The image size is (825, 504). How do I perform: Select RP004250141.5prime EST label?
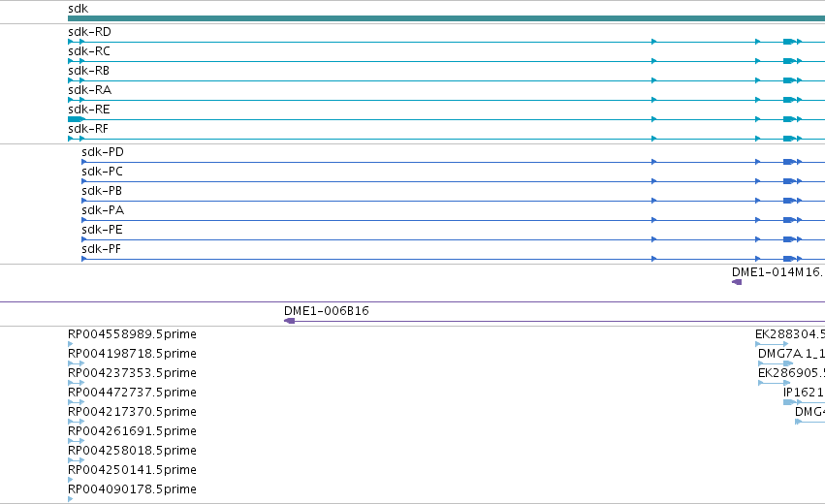click(x=132, y=470)
